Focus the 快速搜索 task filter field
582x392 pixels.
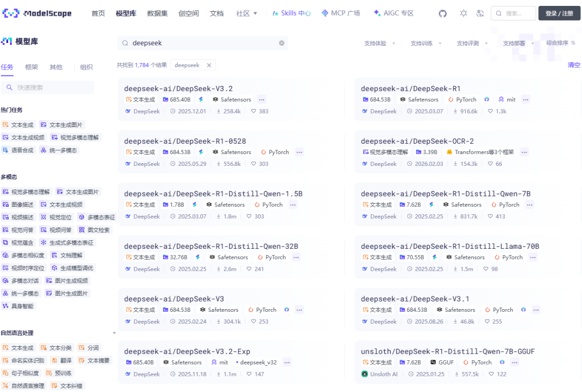(x=47, y=88)
